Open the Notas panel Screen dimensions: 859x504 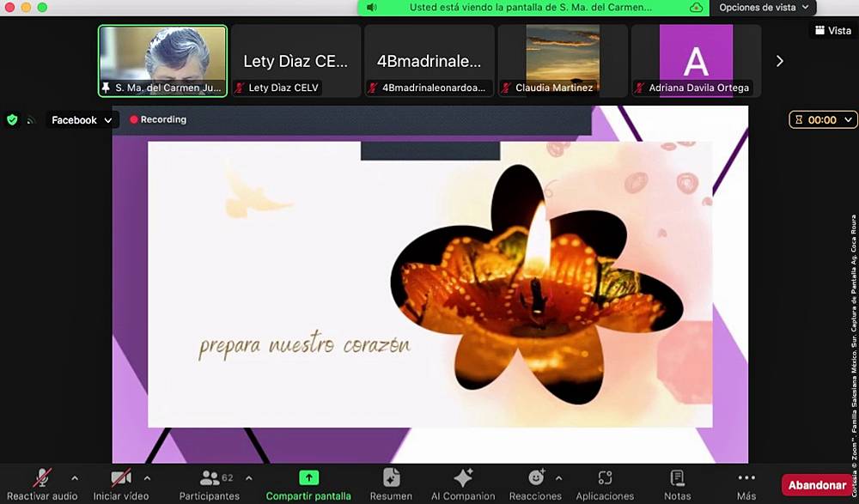pyautogui.click(x=678, y=485)
